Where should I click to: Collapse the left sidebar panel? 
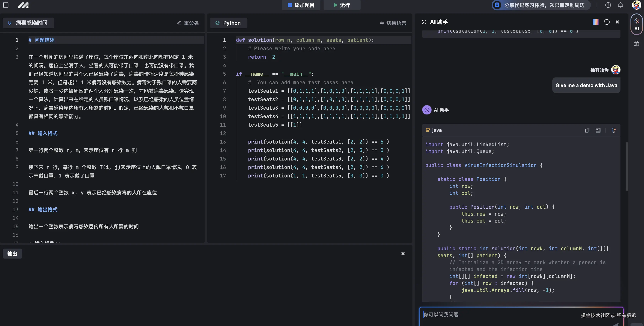point(6,5)
